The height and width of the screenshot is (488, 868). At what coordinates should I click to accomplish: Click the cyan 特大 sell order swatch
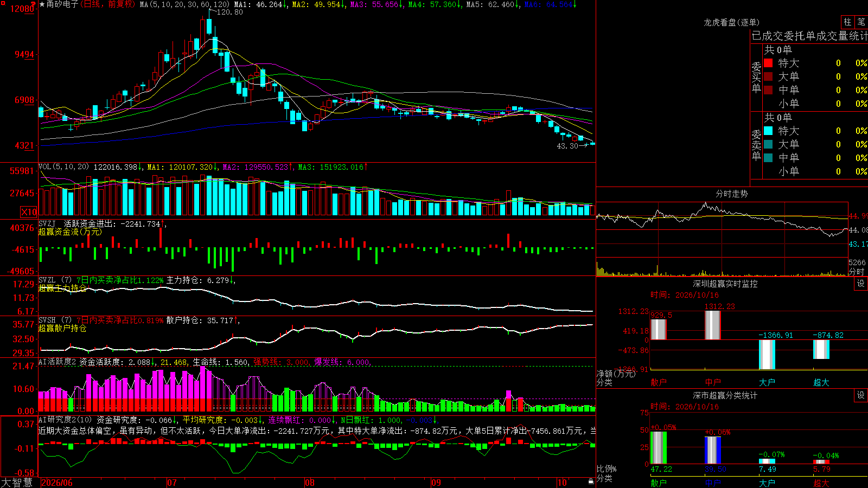(768, 131)
